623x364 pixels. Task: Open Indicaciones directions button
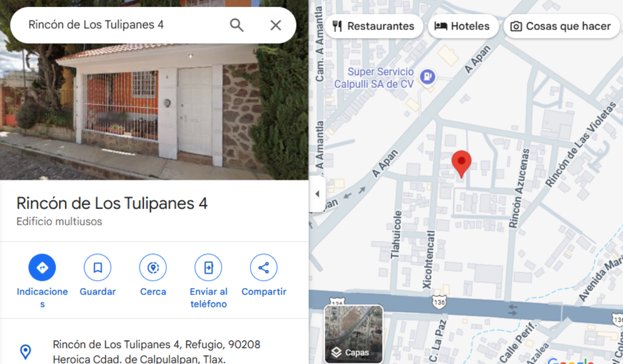[42, 268]
